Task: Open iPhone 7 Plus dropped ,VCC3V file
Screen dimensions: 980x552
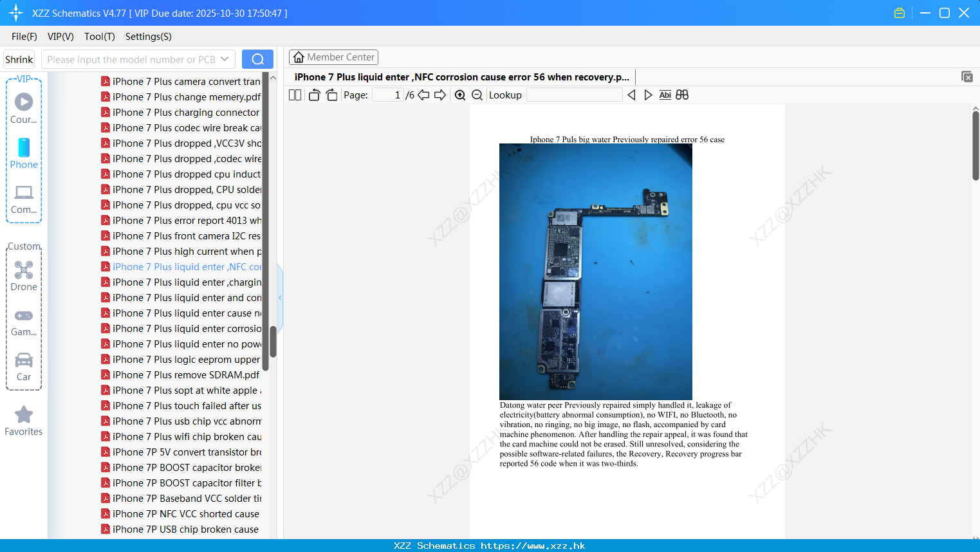Action: (x=181, y=143)
